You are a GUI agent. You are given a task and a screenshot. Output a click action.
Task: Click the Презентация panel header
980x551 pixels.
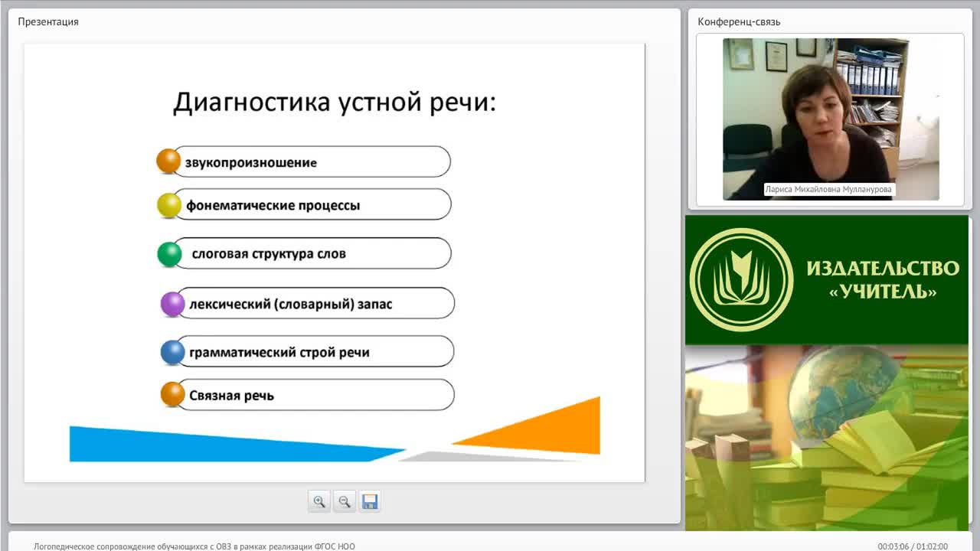point(48,21)
